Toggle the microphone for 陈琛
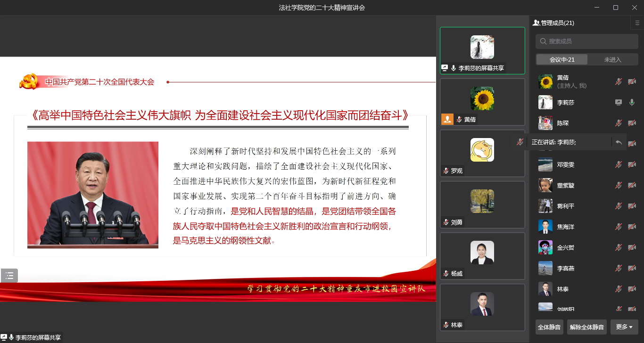The height and width of the screenshot is (343, 644). click(x=619, y=123)
